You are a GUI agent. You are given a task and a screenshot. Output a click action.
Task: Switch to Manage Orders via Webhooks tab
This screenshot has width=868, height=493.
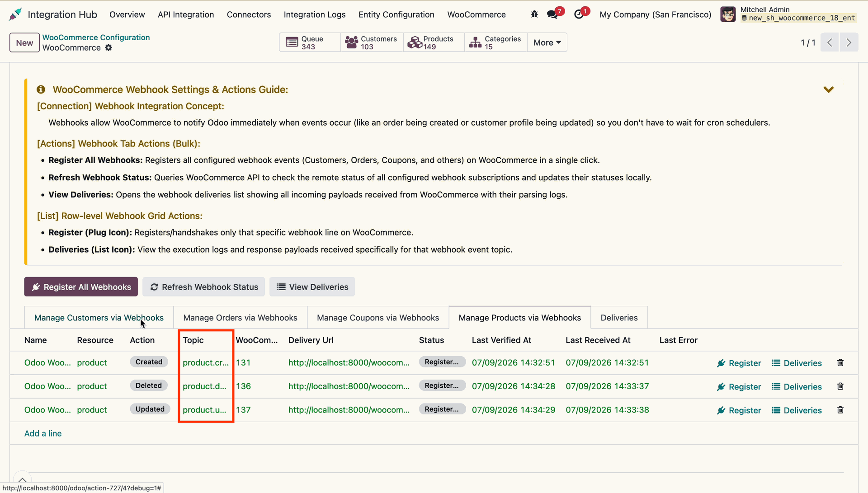coord(241,318)
